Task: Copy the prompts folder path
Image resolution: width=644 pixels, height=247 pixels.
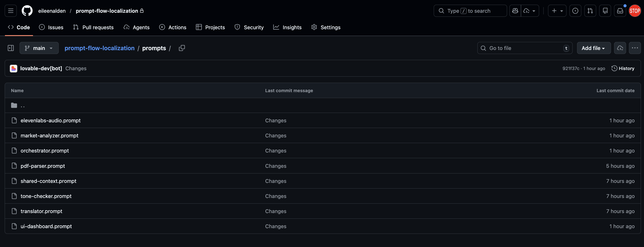Action: pos(182,48)
